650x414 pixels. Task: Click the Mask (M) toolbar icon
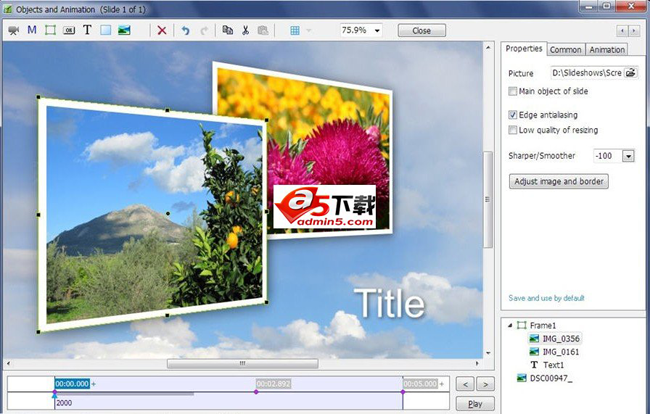32,30
